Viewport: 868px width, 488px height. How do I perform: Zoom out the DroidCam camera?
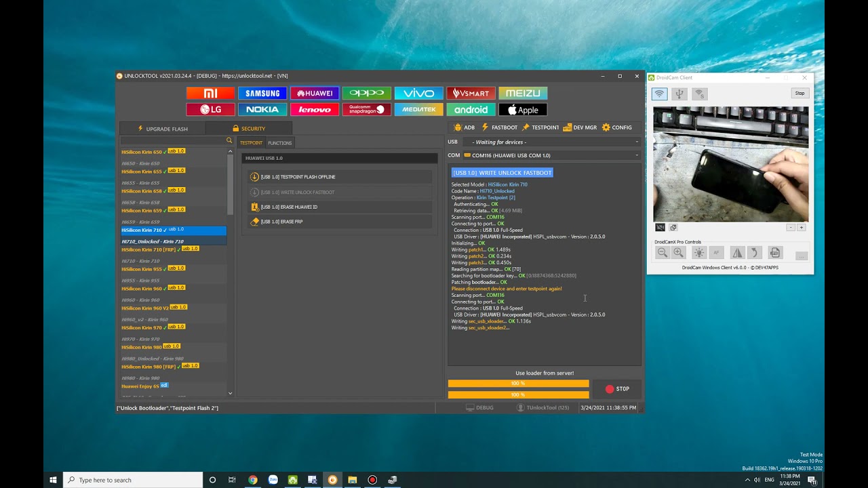coord(663,253)
